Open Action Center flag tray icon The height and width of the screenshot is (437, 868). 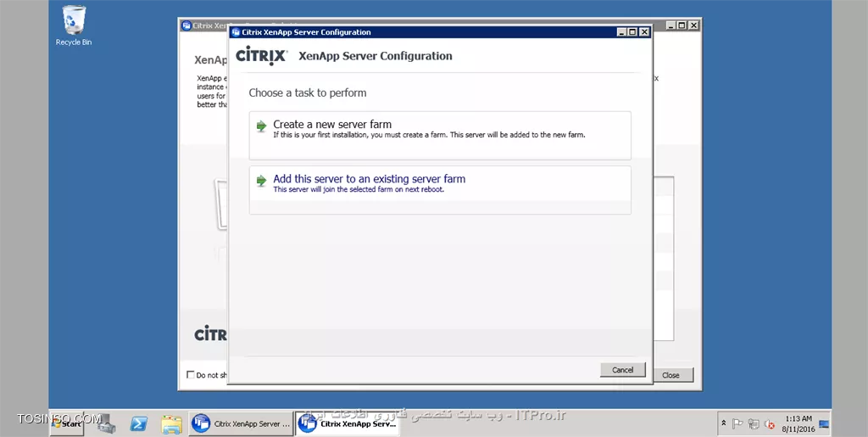pos(737,424)
